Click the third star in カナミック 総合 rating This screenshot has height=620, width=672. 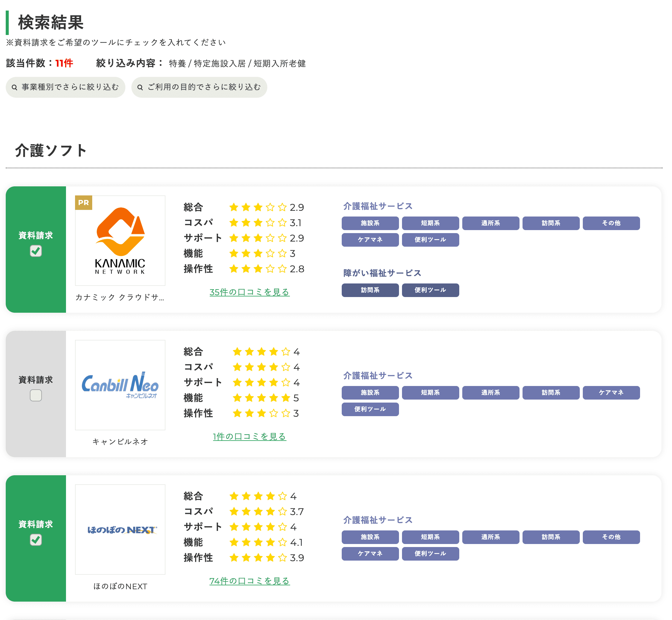pos(258,207)
